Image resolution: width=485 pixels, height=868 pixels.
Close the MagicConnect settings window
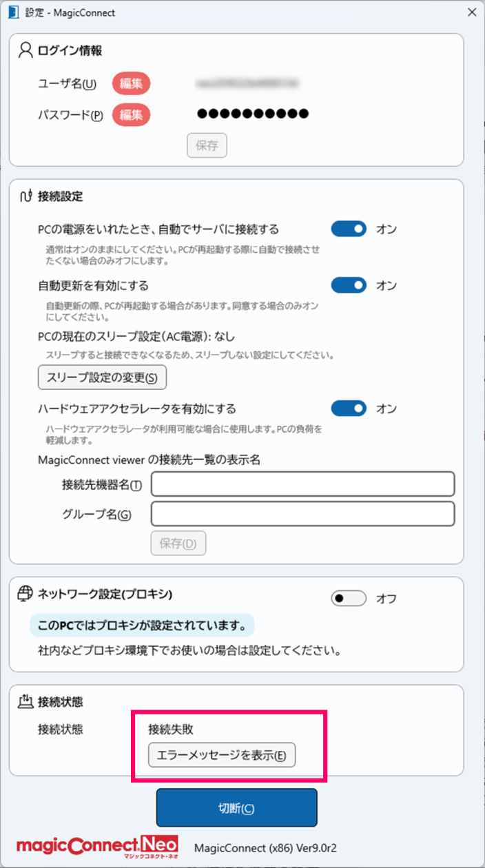tap(471, 12)
